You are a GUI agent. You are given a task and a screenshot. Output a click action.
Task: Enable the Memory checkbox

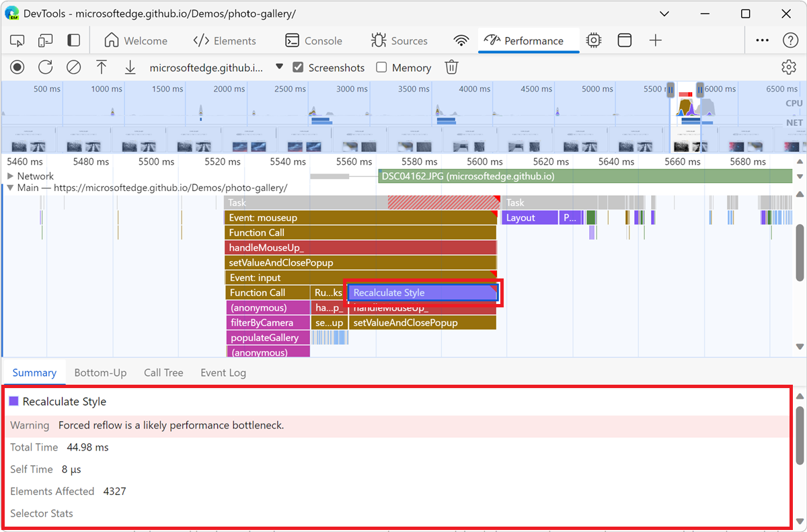[x=380, y=67]
